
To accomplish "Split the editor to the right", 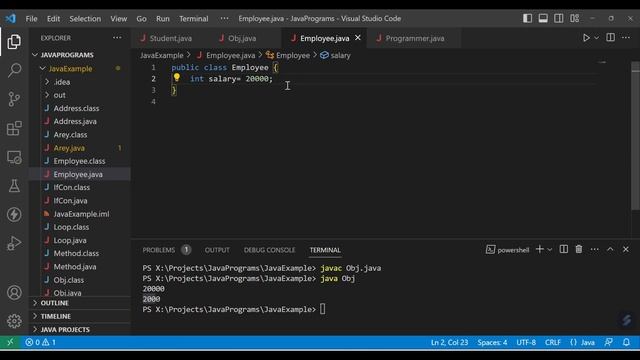I will pos(610,38).
